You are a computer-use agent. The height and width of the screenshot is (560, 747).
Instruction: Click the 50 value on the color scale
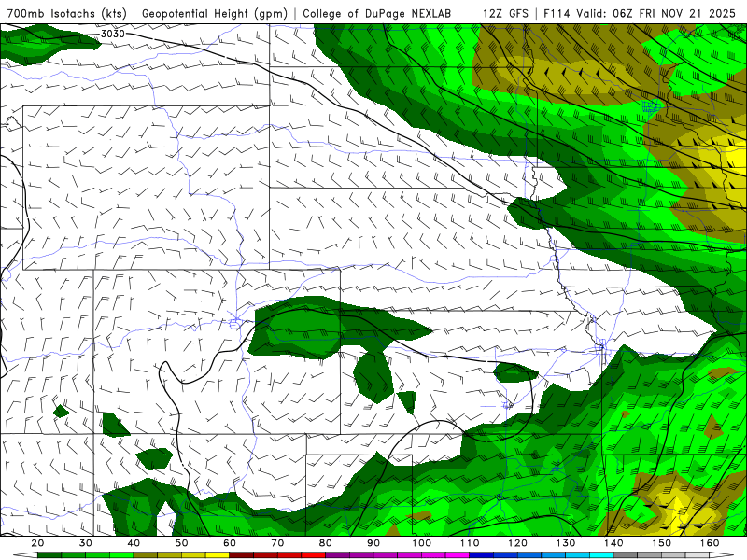[x=181, y=543]
